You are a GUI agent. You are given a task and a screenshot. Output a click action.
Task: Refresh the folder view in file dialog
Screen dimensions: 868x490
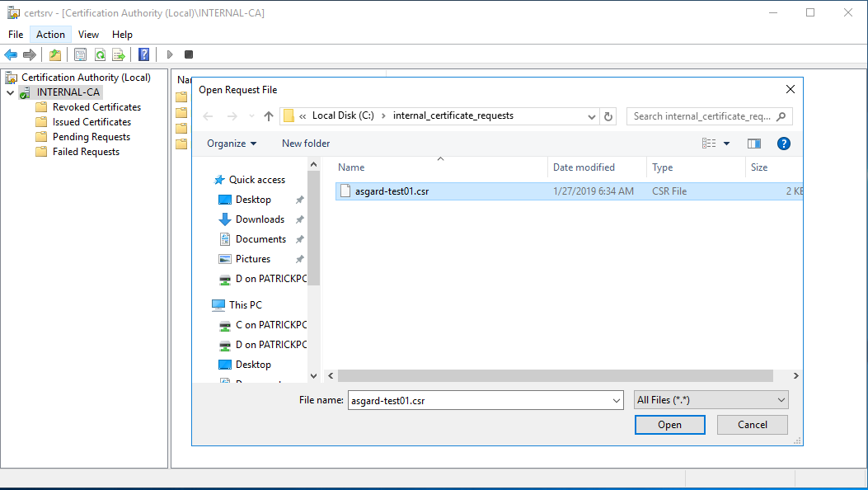pyautogui.click(x=608, y=116)
